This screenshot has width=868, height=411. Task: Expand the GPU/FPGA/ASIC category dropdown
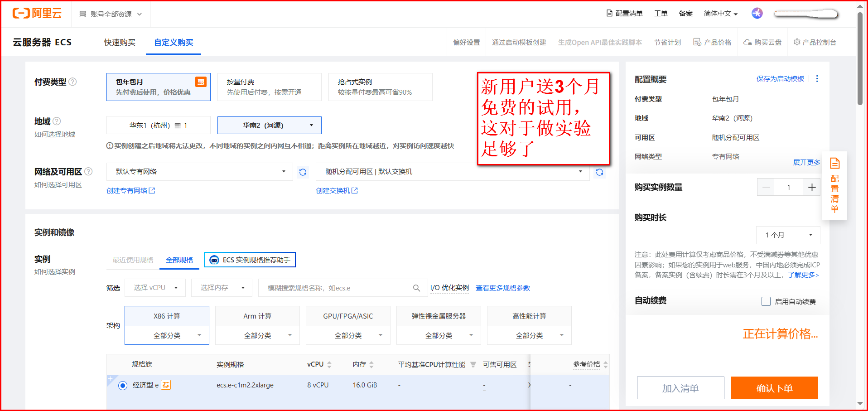click(348, 335)
